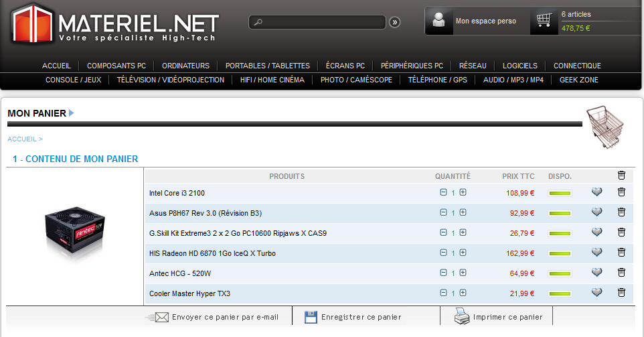This screenshot has height=337, width=644.
Task: Click the Materiel.net logo
Action: pos(114,25)
